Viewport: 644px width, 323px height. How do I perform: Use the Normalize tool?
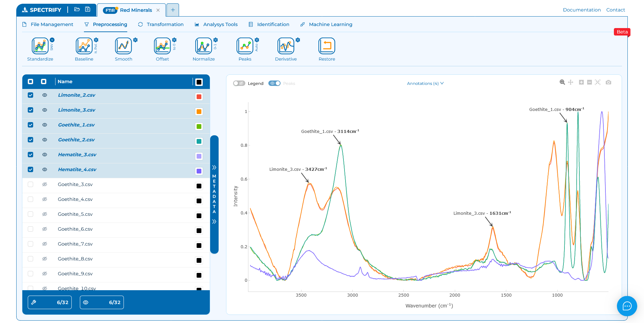(203, 47)
